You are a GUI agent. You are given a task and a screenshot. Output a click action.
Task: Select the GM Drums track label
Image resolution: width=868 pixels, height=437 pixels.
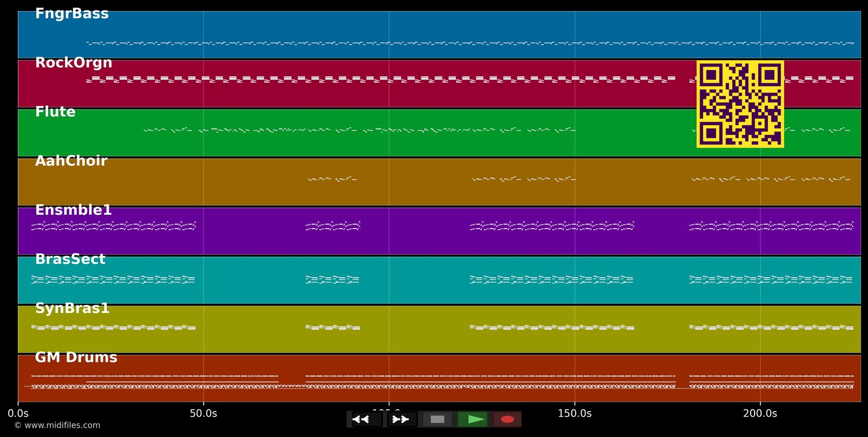(x=76, y=358)
